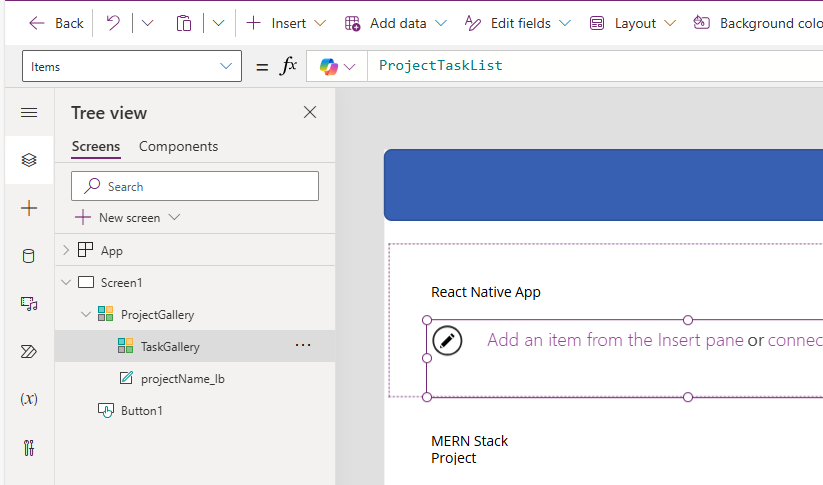Open the New screen dropdown chevron
The height and width of the screenshot is (485, 823).
coord(175,217)
